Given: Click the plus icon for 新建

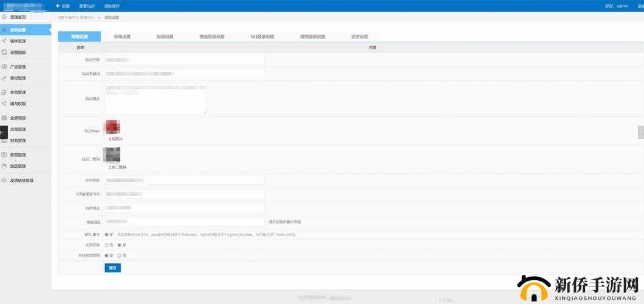Looking at the screenshot, I should [58, 5].
